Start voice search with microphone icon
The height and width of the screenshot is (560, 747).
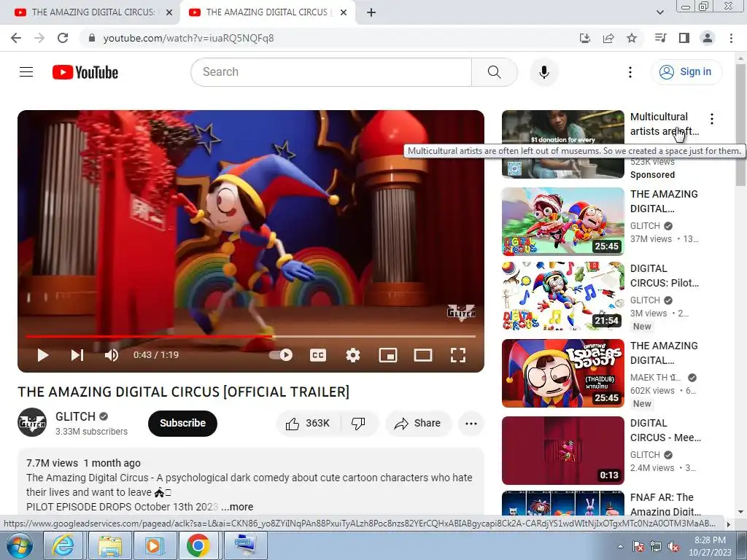click(x=543, y=72)
